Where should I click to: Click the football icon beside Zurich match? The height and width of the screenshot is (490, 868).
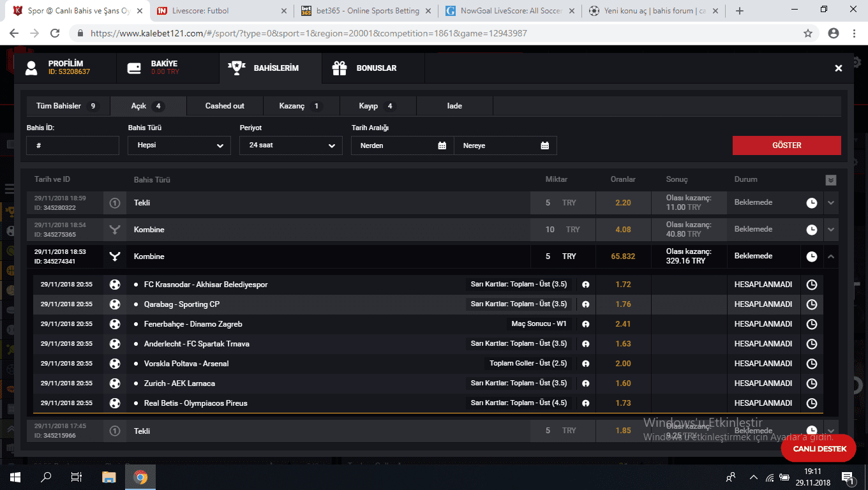pyautogui.click(x=115, y=383)
